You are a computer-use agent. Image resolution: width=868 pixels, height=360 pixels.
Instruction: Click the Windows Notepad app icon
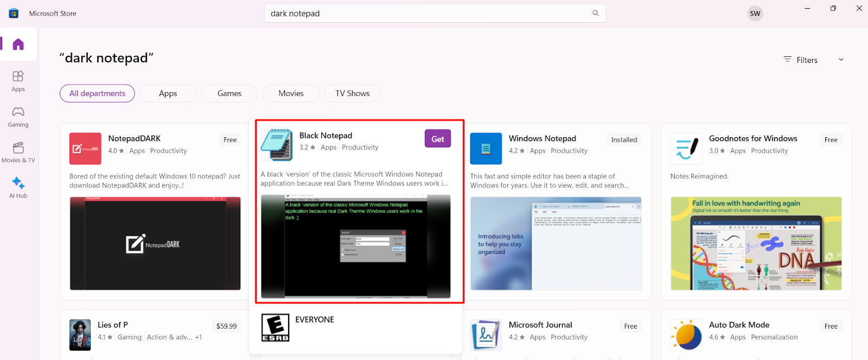point(486,149)
